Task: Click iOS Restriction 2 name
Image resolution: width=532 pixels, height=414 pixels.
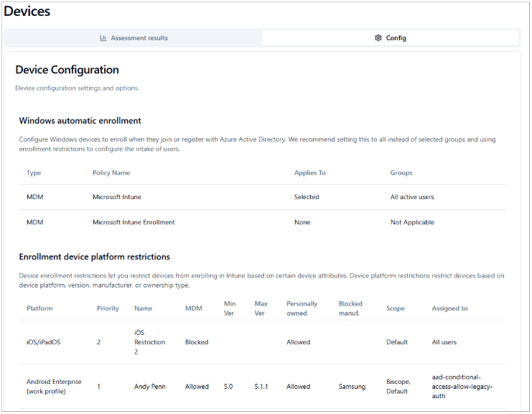Action: pos(149,342)
